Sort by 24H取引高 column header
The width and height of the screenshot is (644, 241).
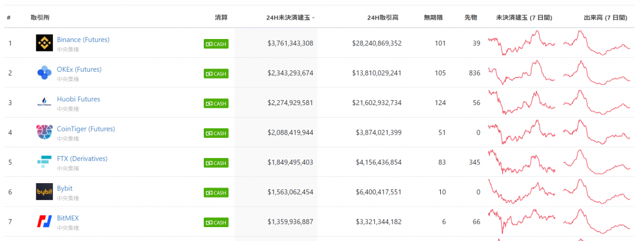(x=382, y=18)
